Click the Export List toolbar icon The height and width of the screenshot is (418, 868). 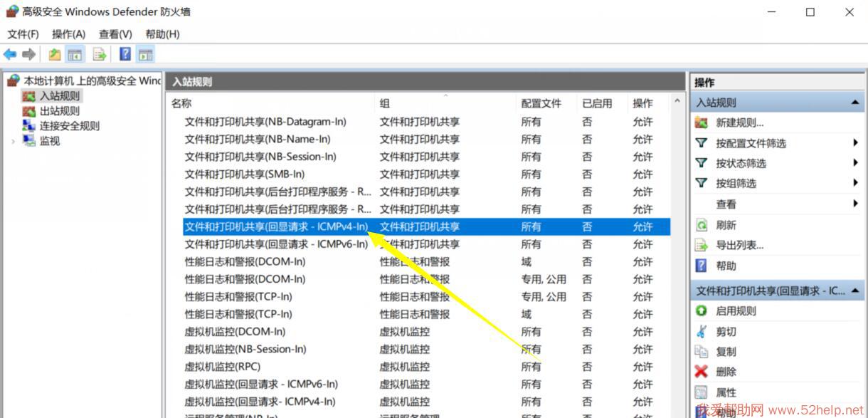100,54
